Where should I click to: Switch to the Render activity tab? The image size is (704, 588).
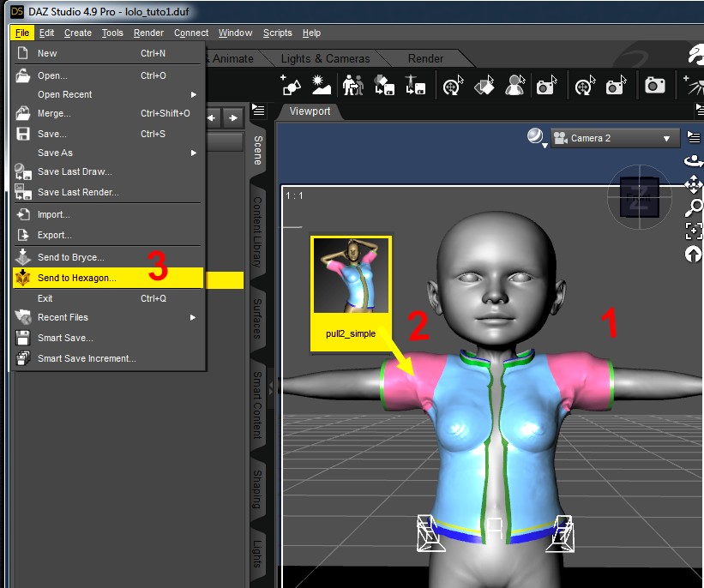pyautogui.click(x=425, y=59)
